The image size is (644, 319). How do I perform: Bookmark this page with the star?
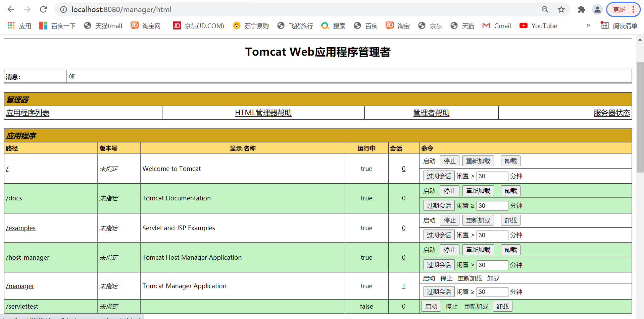[561, 9]
